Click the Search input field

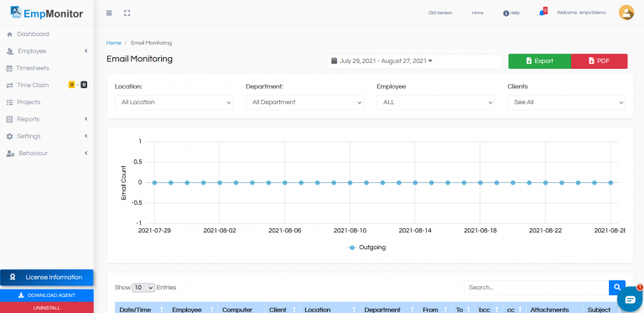pyautogui.click(x=537, y=288)
